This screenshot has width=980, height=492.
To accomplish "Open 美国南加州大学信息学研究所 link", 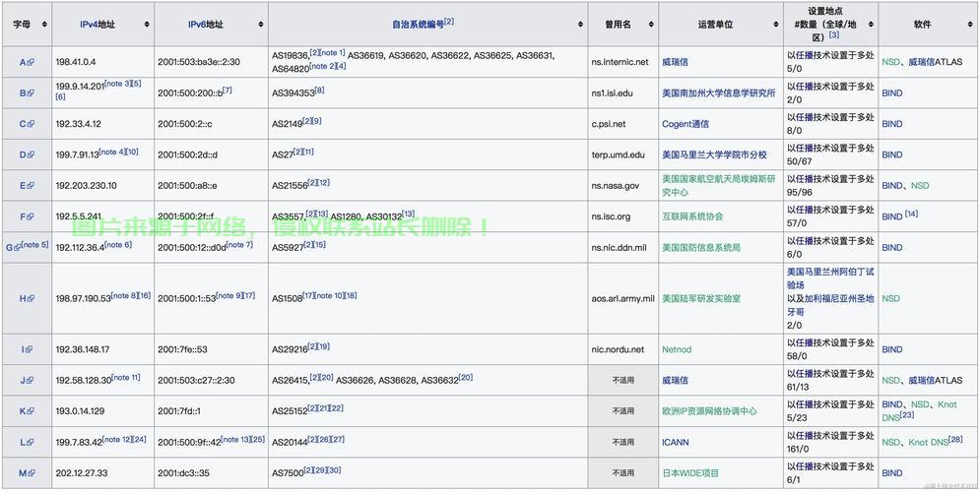I will (x=719, y=93).
